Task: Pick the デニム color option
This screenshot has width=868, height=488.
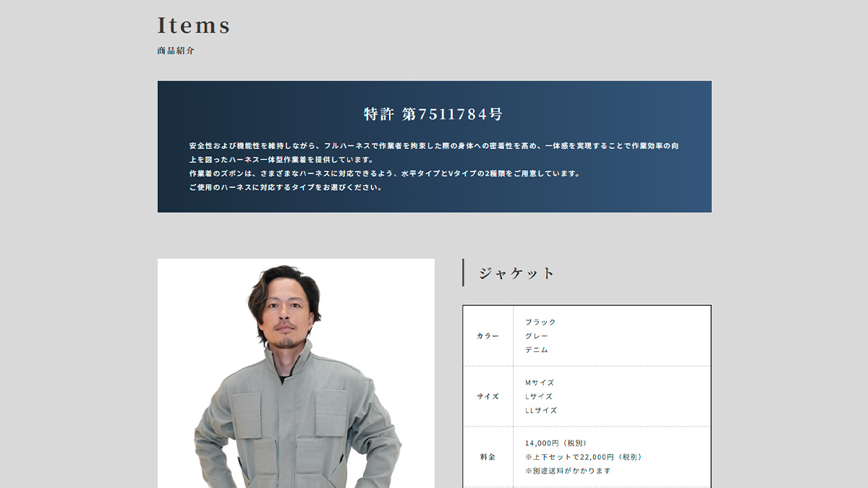Action: pyautogui.click(x=537, y=350)
